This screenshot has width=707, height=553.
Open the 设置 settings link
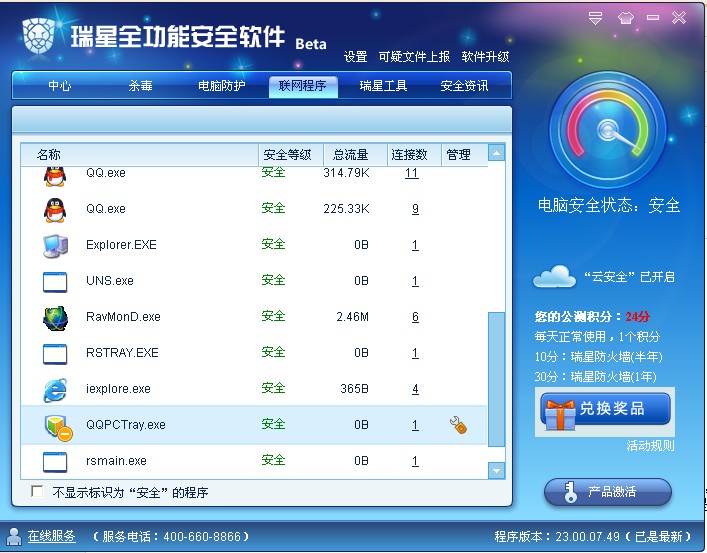pos(355,57)
